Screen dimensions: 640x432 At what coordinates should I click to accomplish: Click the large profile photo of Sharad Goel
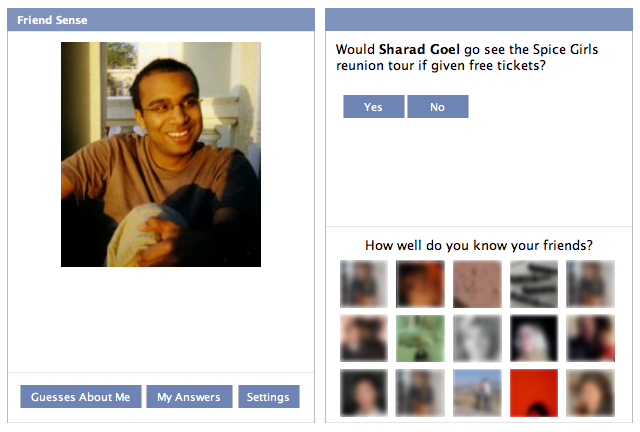coord(161,154)
